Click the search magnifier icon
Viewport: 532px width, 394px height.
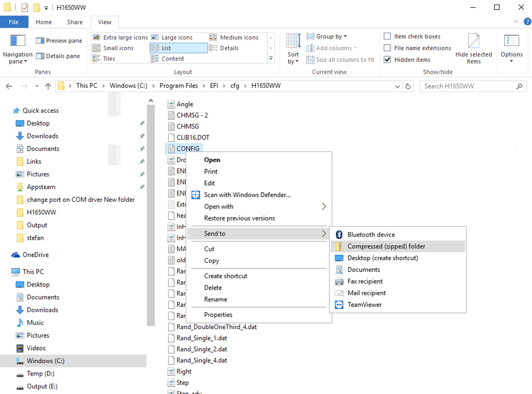point(519,86)
